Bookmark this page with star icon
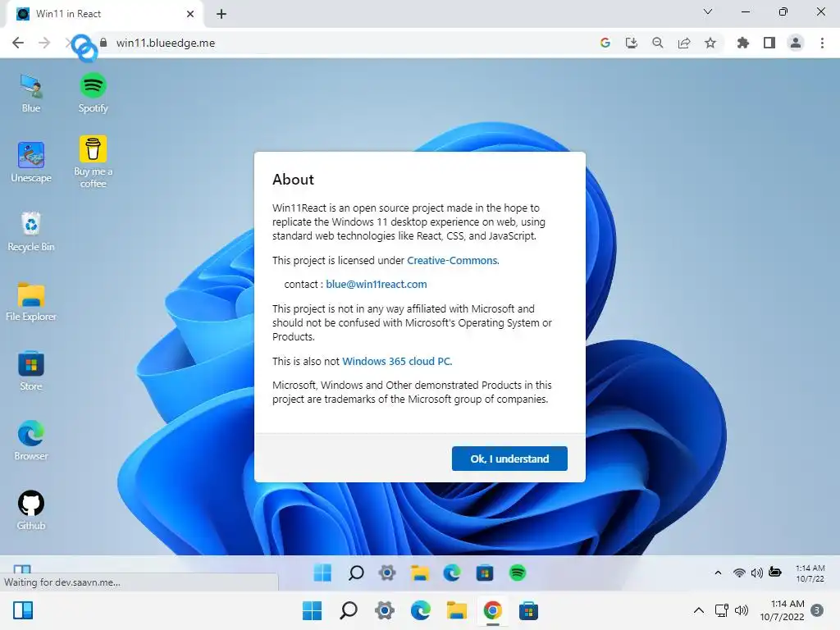Image resolution: width=840 pixels, height=630 pixels. pos(710,43)
